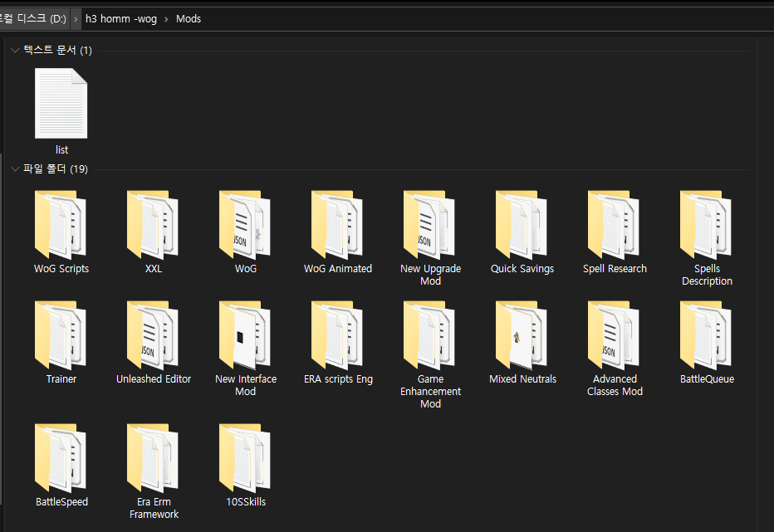774x532 pixels.
Task: Click the "WoG Scripts" name label
Action: click(x=61, y=268)
